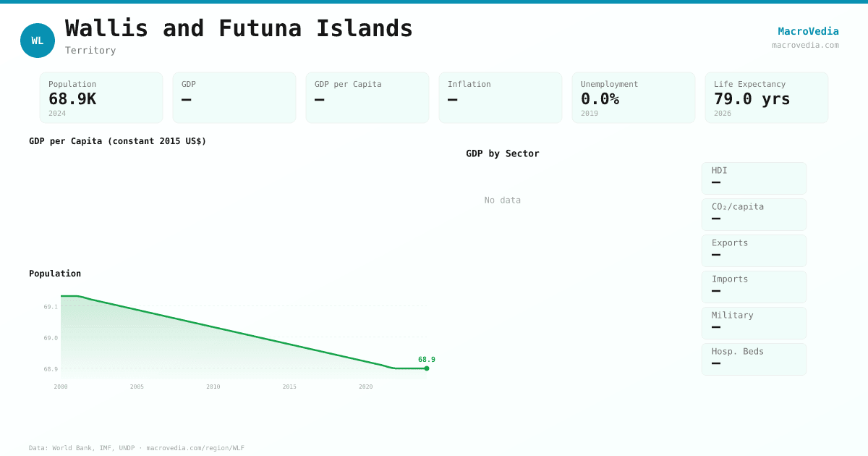
Task: Click the Wallis and Futuna Islands heading
Action: tap(239, 28)
